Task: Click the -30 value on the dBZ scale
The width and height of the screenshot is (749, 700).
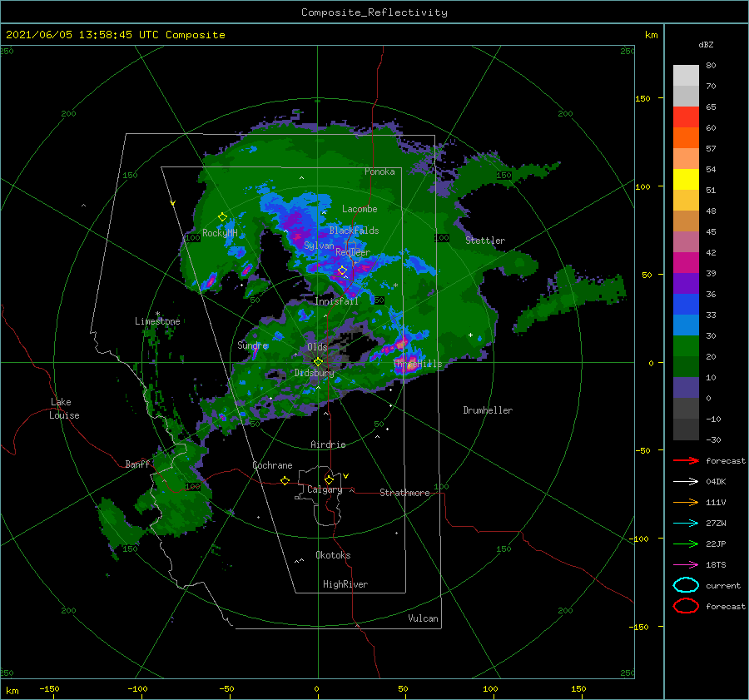Action: 714,439
